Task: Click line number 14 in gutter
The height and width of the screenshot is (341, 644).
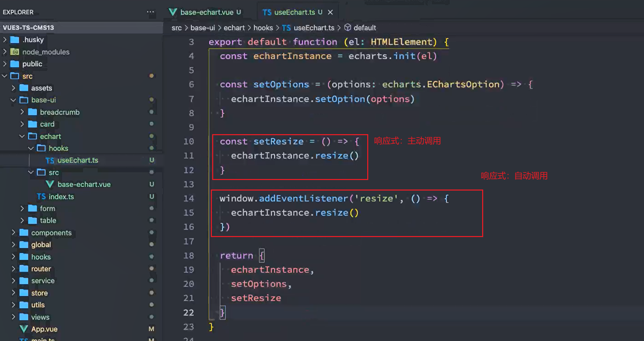Action: click(x=189, y=198)
